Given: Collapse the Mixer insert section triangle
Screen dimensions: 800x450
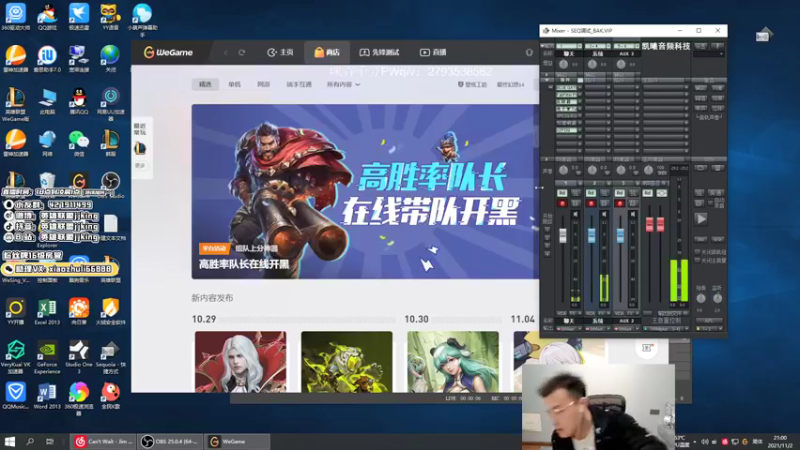Looking at the screenshot, I should tap(547, 80).
